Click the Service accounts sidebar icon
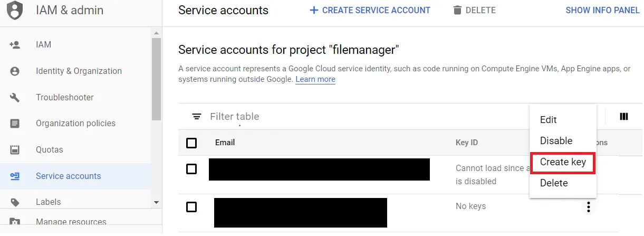Screen dimensions: 644x236 tap(15, 176)
